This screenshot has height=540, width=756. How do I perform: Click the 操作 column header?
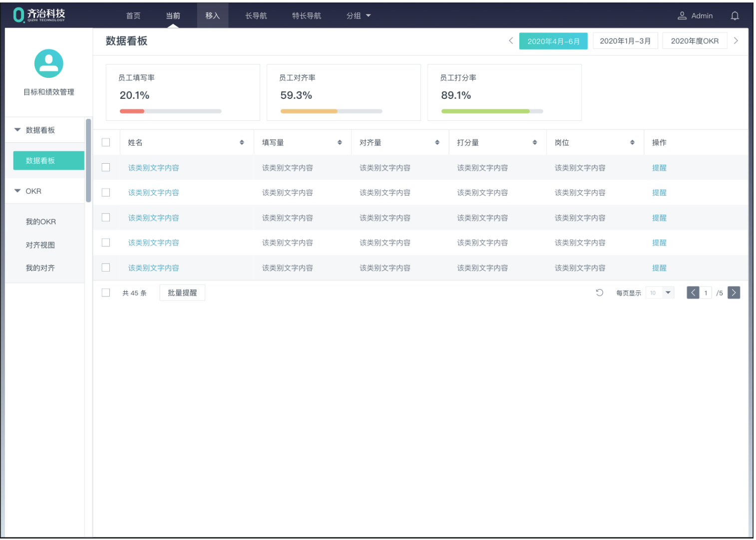[x=659, y=142]
